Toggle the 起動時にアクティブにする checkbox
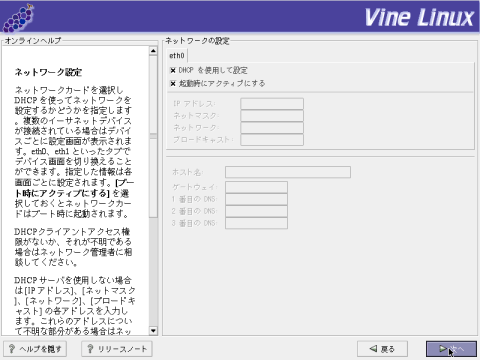This screenshot has height=360, width=480. point(173,83)
